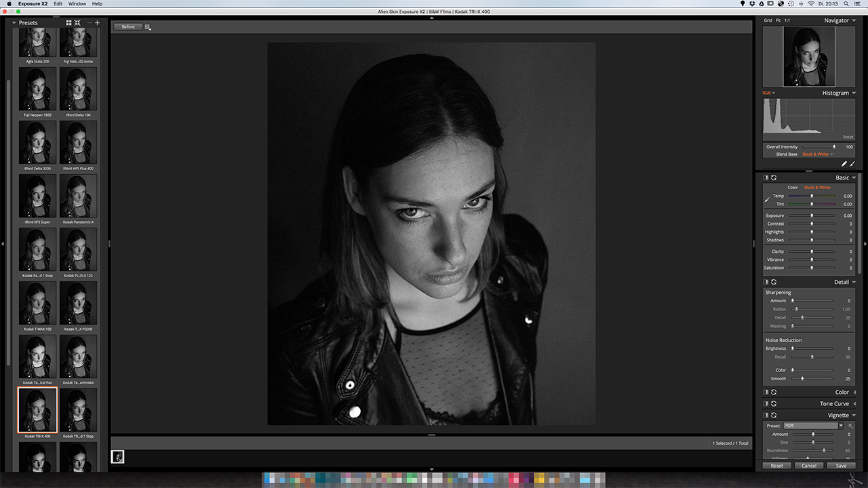Open the Edit menu in menu bar
The width and height of the screenshot is (868, 488).
[58, 4]
